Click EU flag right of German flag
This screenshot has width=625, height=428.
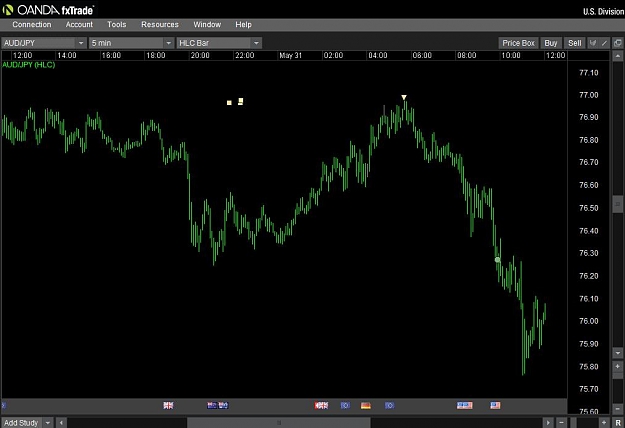point(389,405)
